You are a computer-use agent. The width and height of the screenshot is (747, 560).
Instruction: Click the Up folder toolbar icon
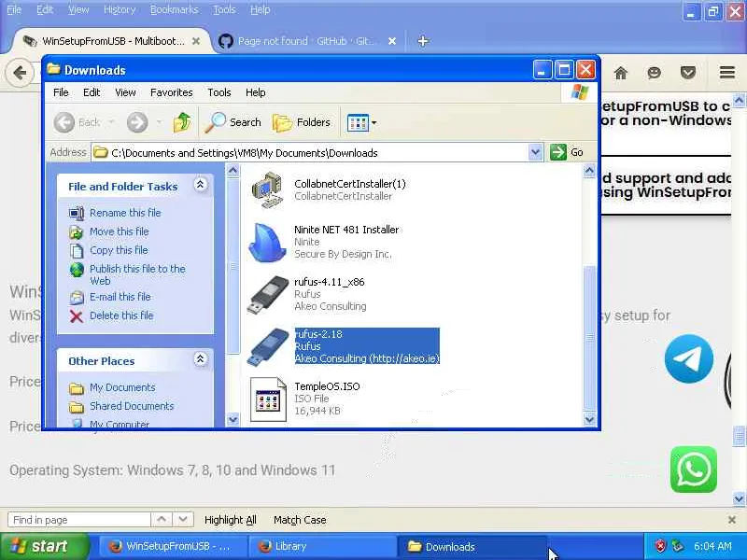(182, 122)
